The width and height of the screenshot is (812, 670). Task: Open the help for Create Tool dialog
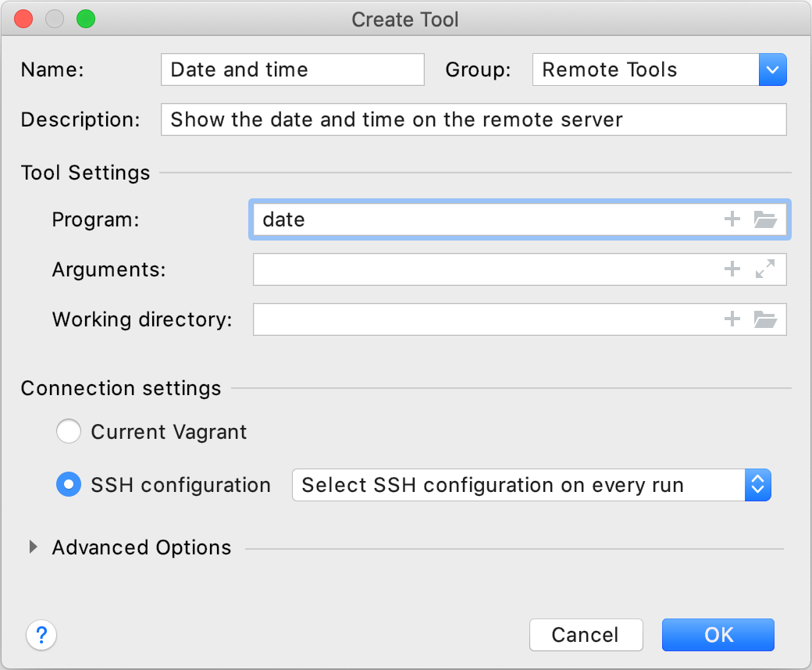[41, 635]
